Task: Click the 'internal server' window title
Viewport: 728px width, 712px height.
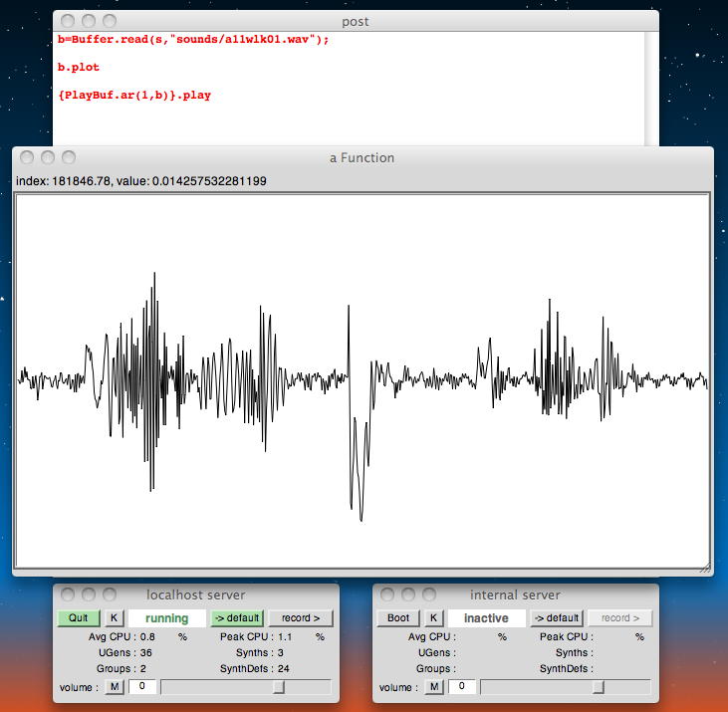Action: coord(515,594)
